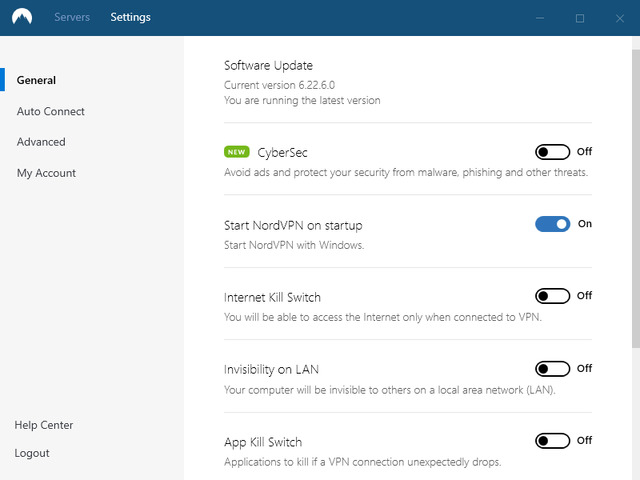Enable Invisibility on LAN switch
The image size is (640, 480).
point(552,369)
